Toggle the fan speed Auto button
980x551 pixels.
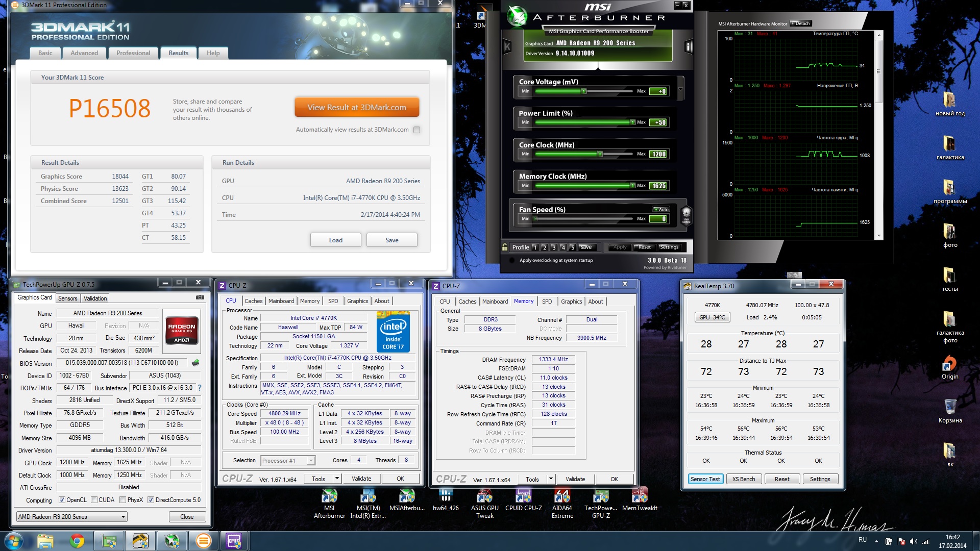click(x=661, y=209)
